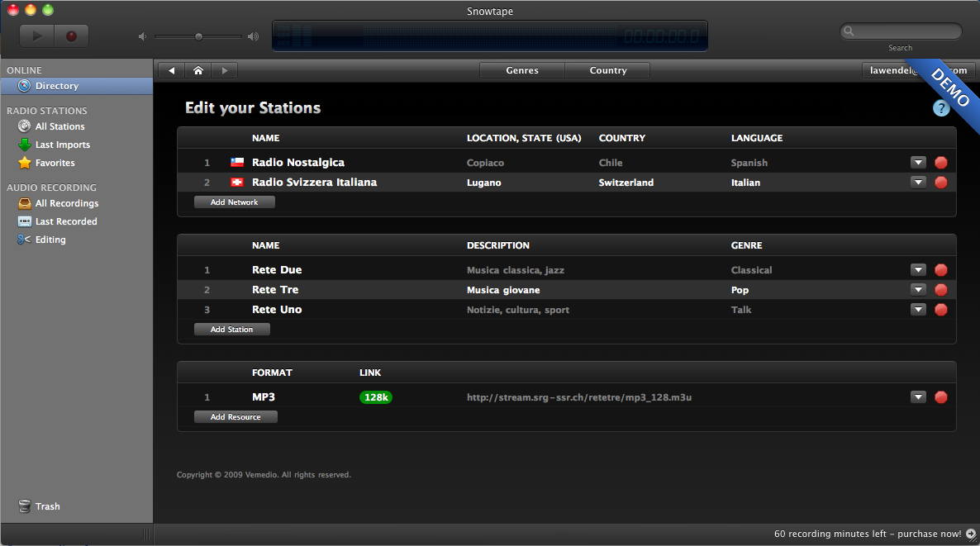Switch to the Country tab
This screenshot has height=546, width=980.
(x=607, y=70)
